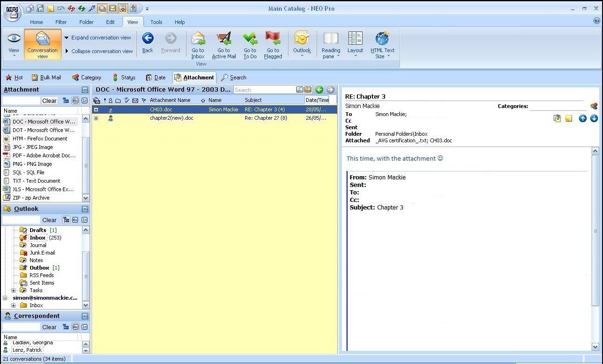Open the Layout dropdown
The height and width of the screenshot is (364, 603).
[355, 45]
